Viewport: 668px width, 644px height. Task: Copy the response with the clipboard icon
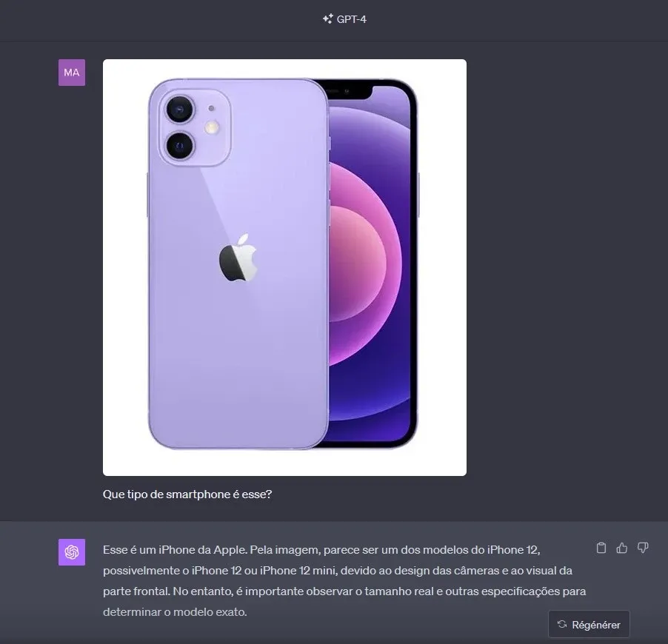(601, 548)
